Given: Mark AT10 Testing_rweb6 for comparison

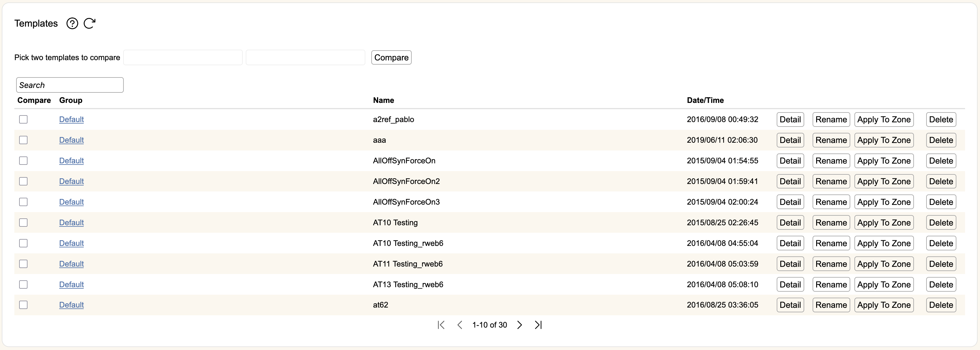Looking at the screenshot, I should [24, 243].
